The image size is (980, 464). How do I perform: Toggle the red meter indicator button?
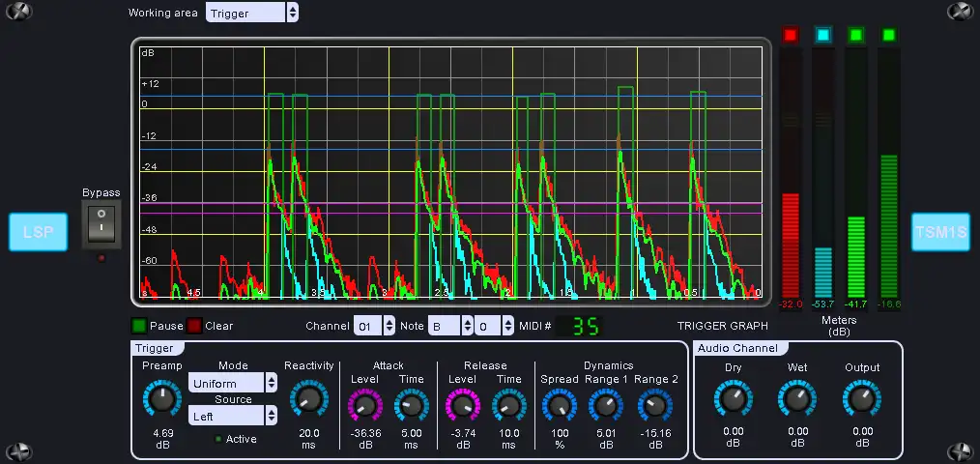791,36
